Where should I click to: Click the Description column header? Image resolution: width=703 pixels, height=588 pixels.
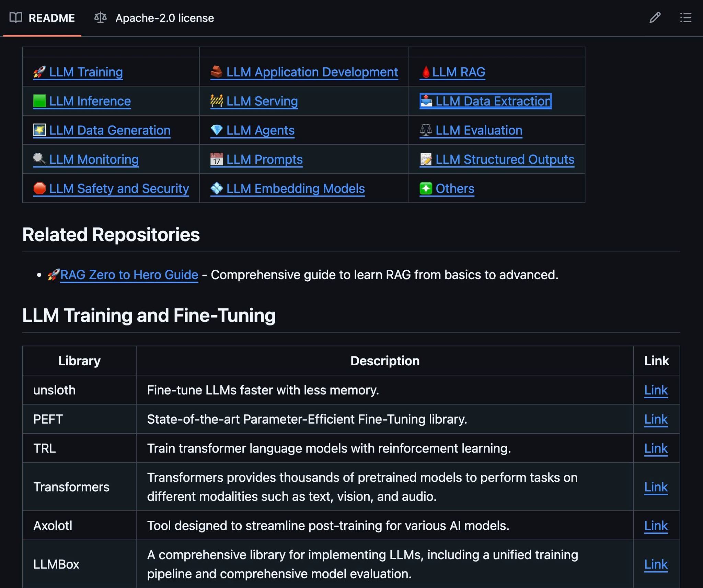pyautogui.click(x=385, y=361)
